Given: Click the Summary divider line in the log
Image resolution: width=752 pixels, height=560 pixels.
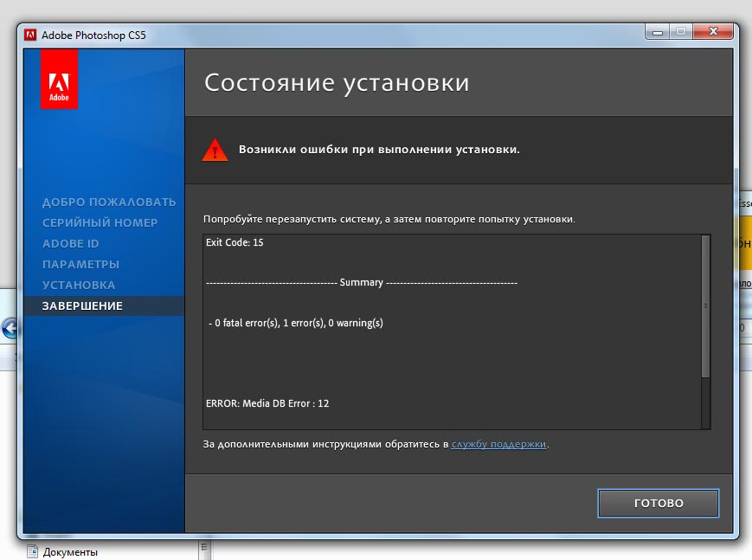Looking at the screenshot, I should coord(362,283).
